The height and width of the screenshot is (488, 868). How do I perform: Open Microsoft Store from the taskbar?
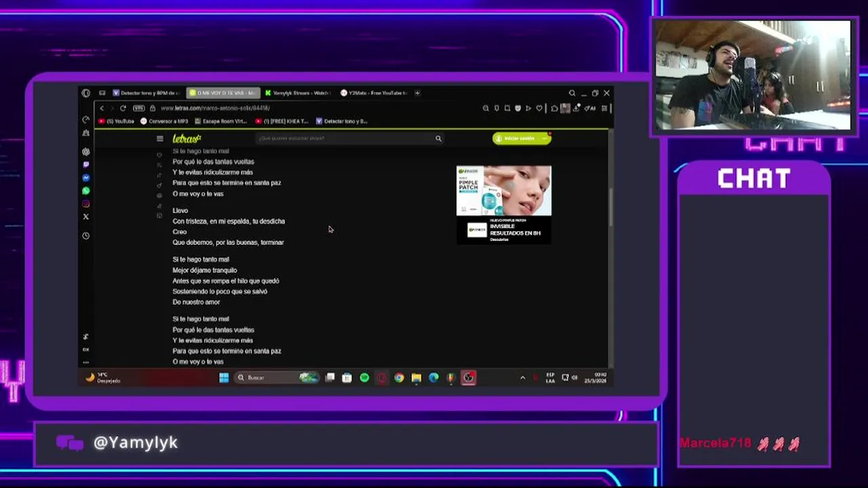point(347,378)
